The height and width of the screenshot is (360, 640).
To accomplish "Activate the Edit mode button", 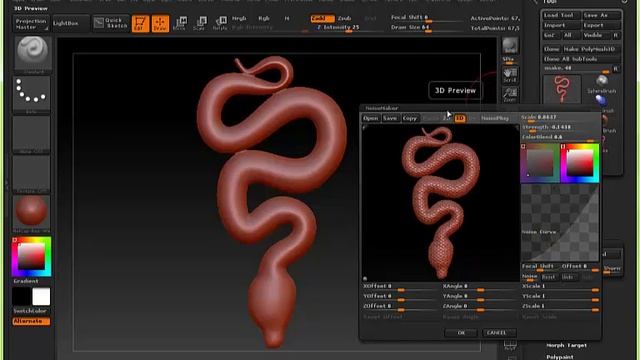I will click(x=140, y=24).
